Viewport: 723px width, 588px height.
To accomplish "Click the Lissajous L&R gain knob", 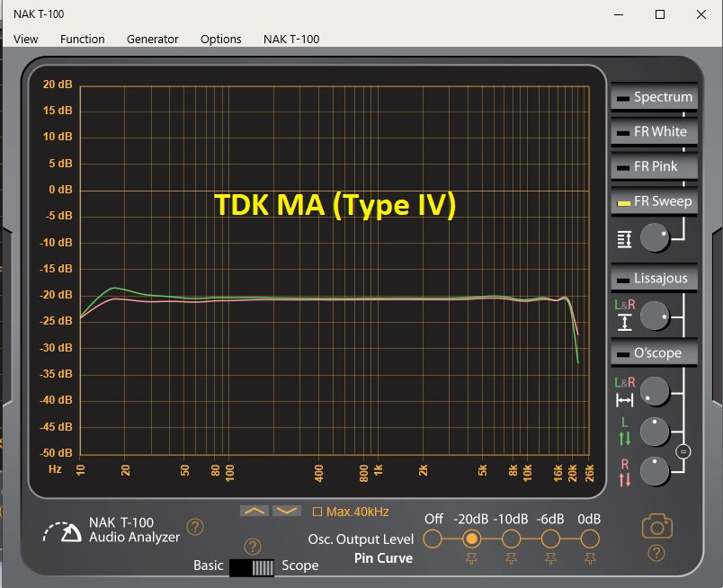I will [655, 316].
